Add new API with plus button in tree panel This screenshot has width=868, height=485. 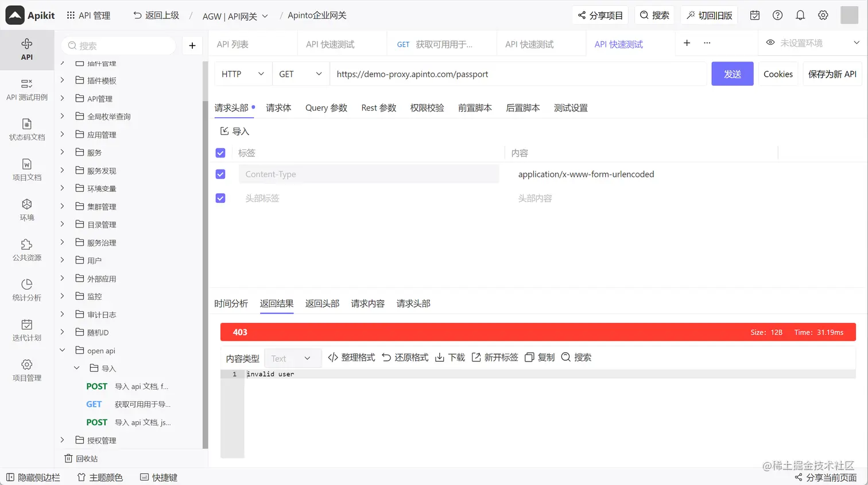tap(192, 45)
